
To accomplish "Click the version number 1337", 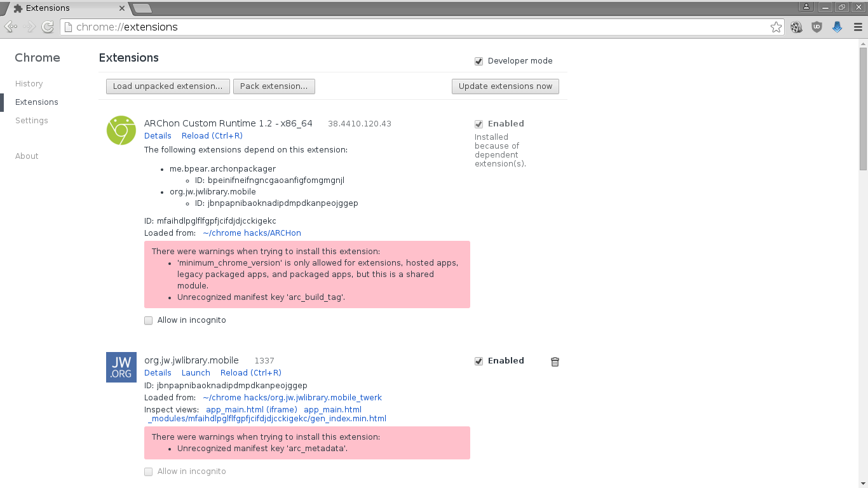I will pyautogui.click(x=264, y=360).
